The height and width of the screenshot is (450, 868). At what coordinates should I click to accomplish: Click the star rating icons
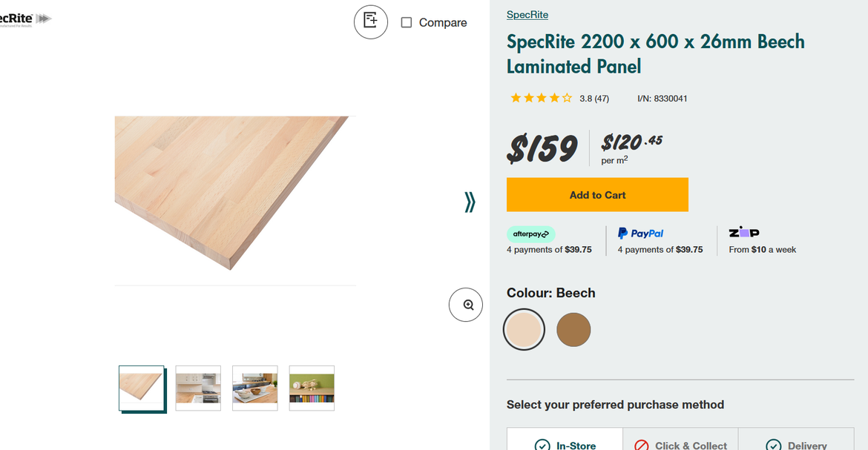point(541,98)
